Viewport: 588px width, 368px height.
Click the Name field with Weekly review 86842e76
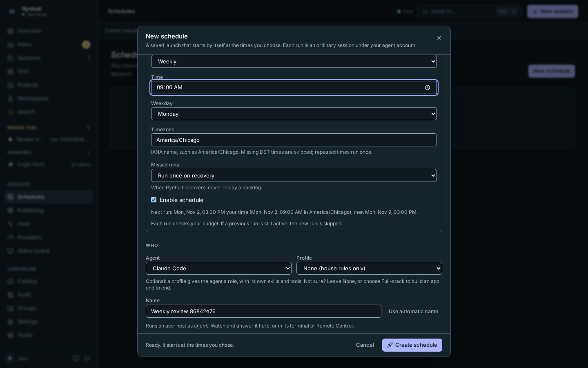pos(263,311)
